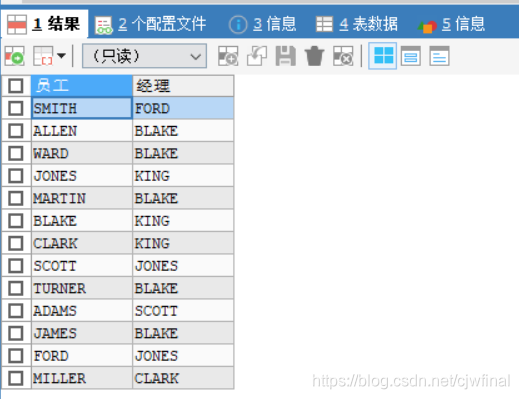Switch to the 4 表数据 tab

(356, 25)
